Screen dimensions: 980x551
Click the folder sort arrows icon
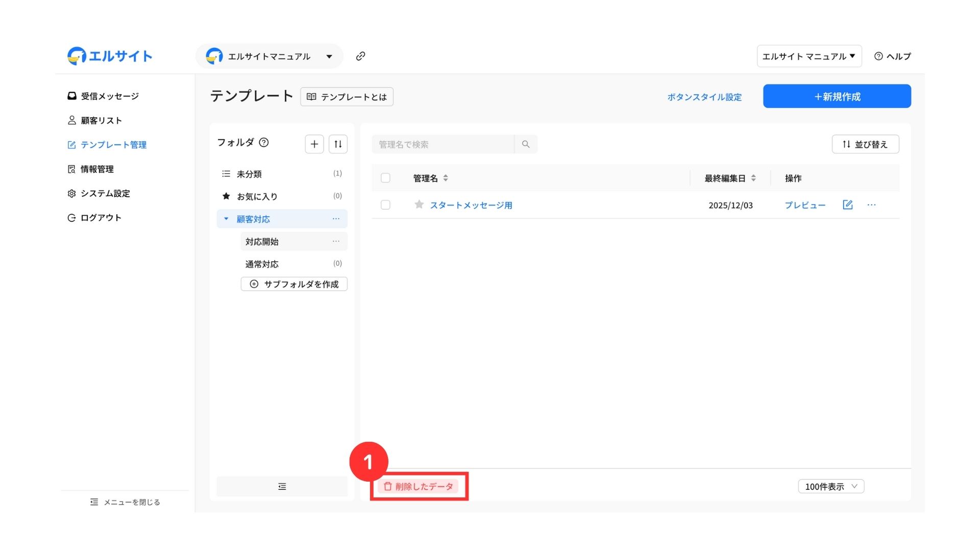pos(338,144)
